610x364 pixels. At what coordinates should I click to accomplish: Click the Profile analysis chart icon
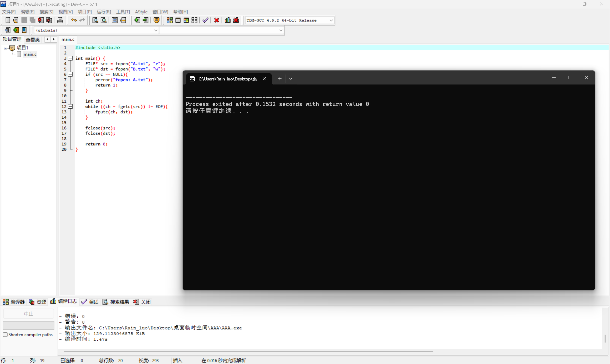[x=228, y=20]
